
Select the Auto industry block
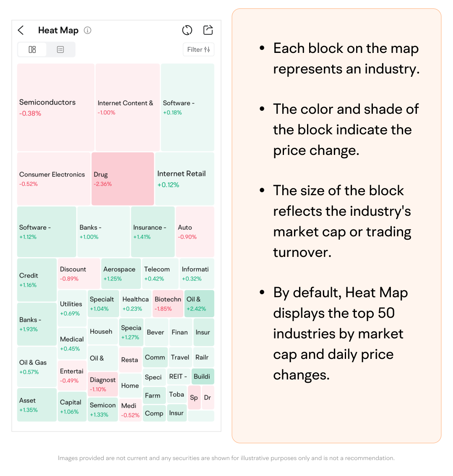coord(195,232)
